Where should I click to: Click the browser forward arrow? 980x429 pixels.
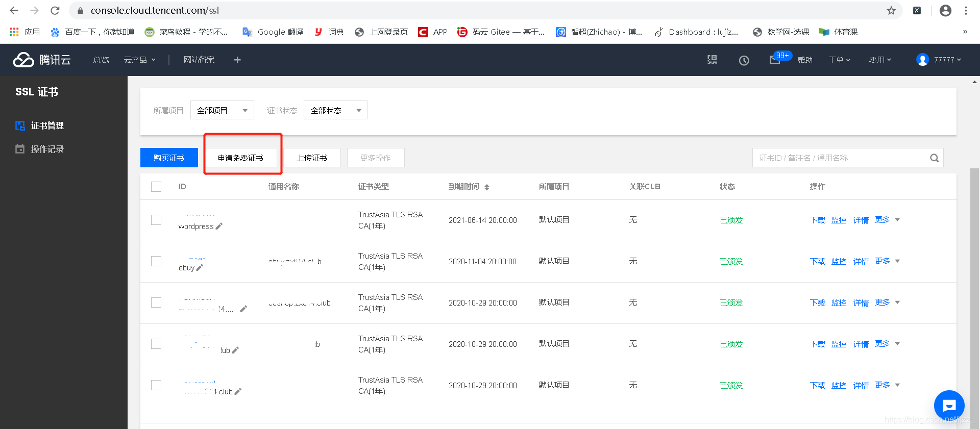pyautogui.click(x=34, y=10)
